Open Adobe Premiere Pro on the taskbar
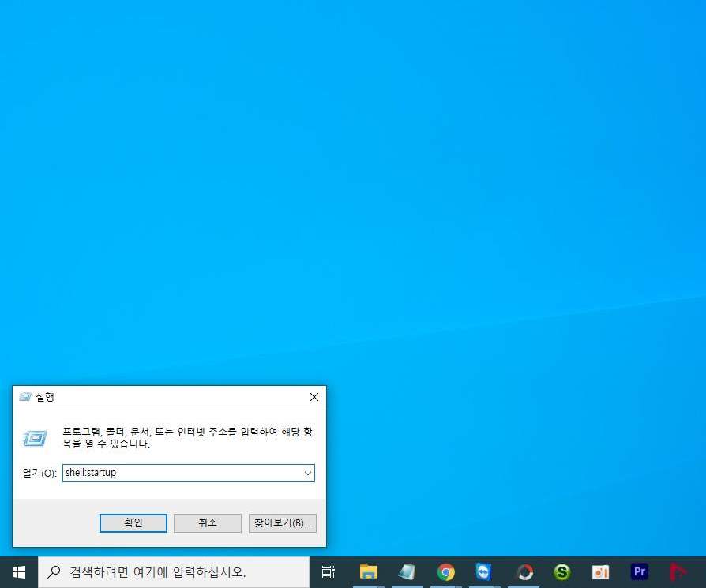706x588 pixels. (640, 571)
